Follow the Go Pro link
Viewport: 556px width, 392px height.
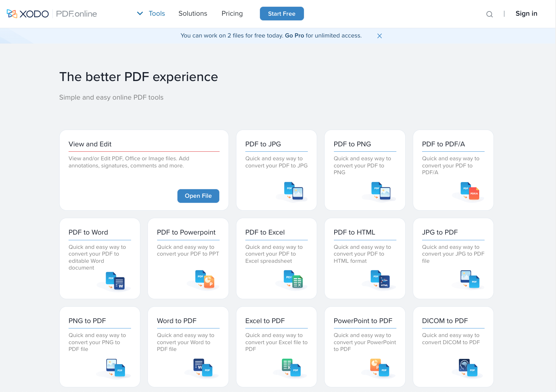tap(294, 36)
